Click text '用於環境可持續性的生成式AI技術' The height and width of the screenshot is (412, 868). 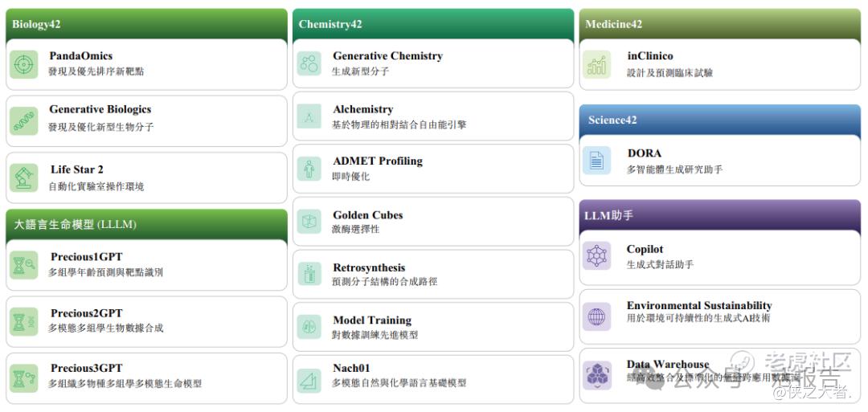tap(698, 318)
